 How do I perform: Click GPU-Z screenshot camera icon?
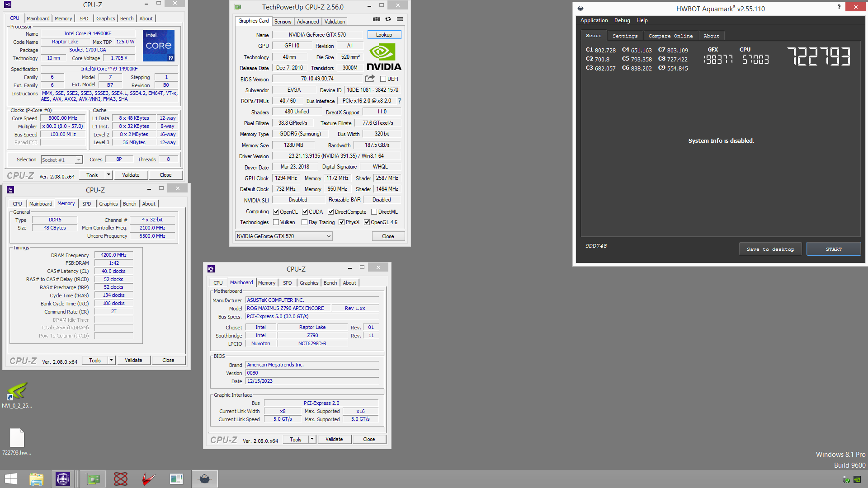pos(376,19)
